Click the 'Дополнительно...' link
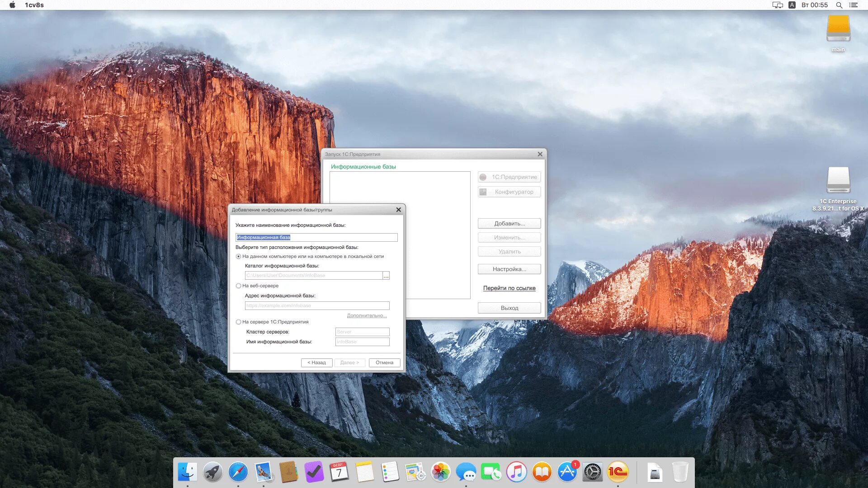The height and width of the screenshot is (488, 868). pyautogui.click(x=367, y=315)
